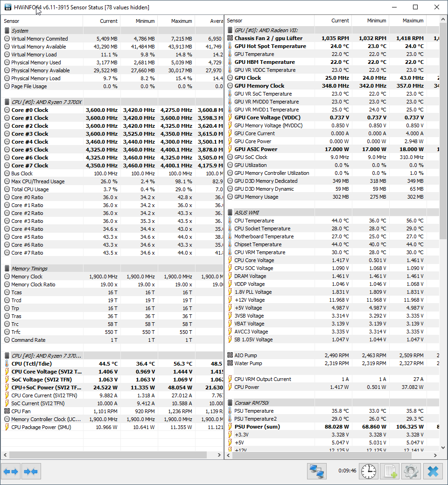Click the left panel Minimum column header

[x=139, y=21]
